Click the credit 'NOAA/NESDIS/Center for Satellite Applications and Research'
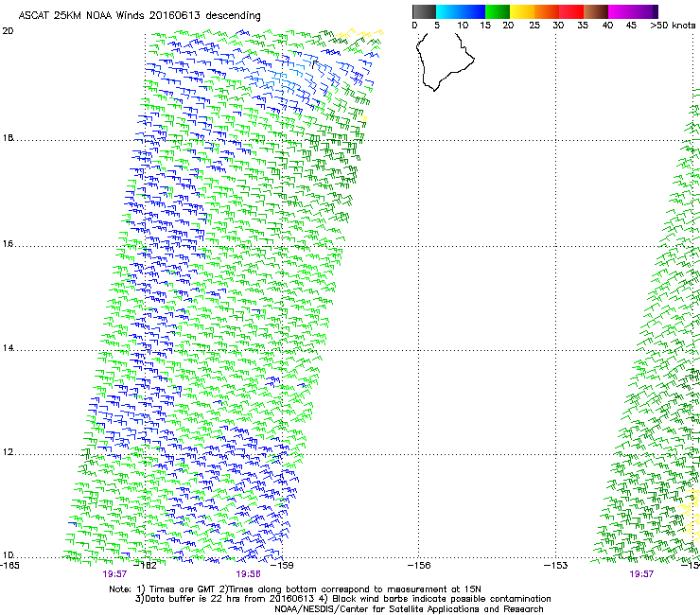Image resolution: width=700 pixels, height=615 pixels. pos(409,609)
